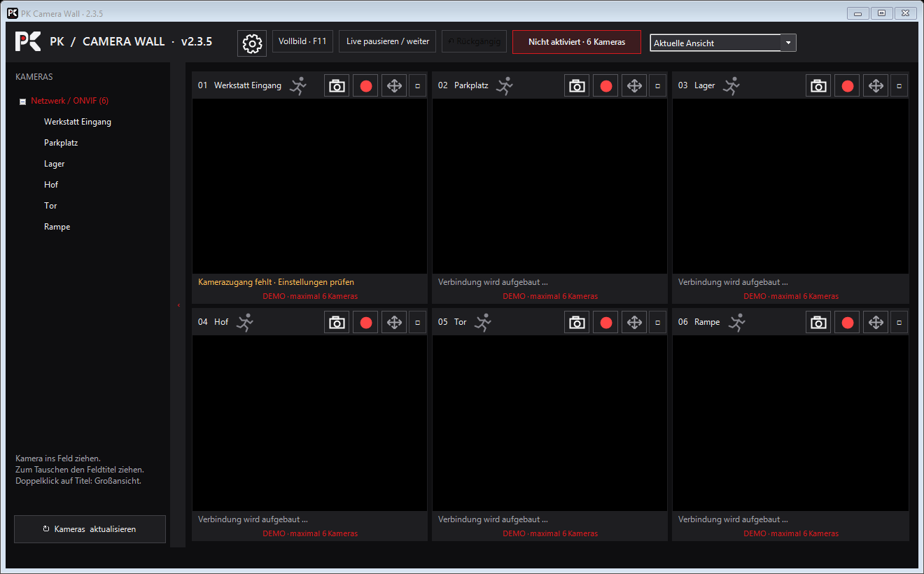Select Lager in the camera list
This screenshot has height=574, width=924.
[55, 164]
